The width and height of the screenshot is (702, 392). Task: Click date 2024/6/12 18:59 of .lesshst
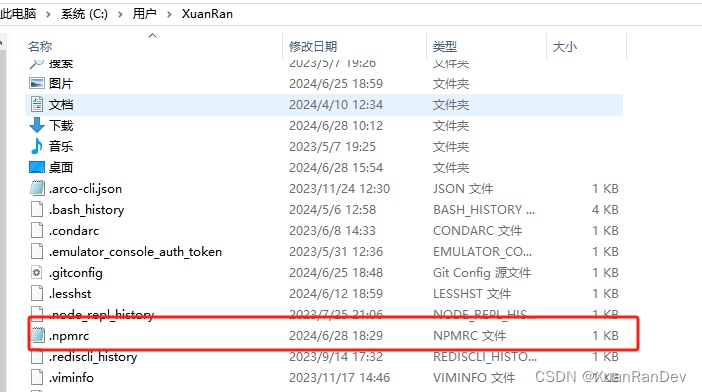pyautogui.click(x=336, y=294)
